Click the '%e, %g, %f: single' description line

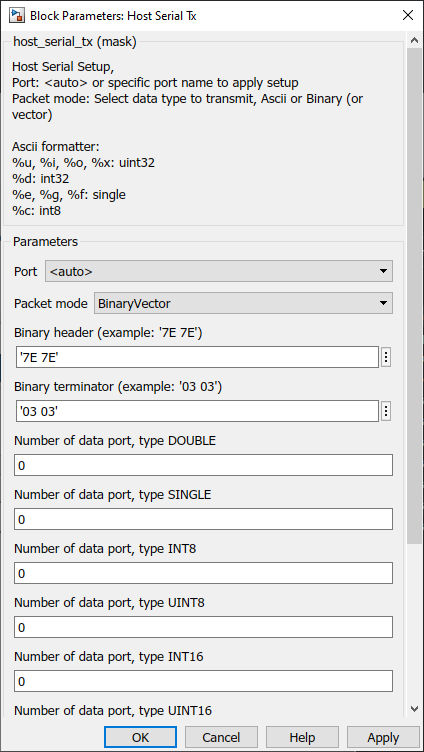pos(69,195)
